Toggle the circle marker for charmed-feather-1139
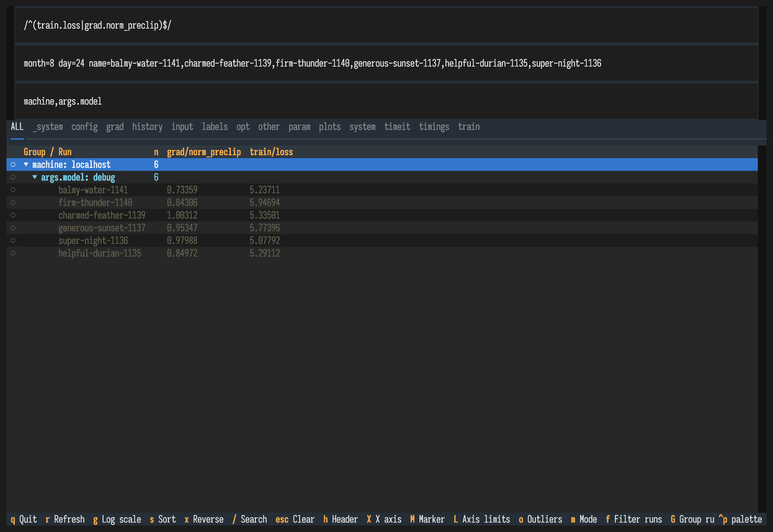Screen dimensions: 773x532 tap(13, 215)
